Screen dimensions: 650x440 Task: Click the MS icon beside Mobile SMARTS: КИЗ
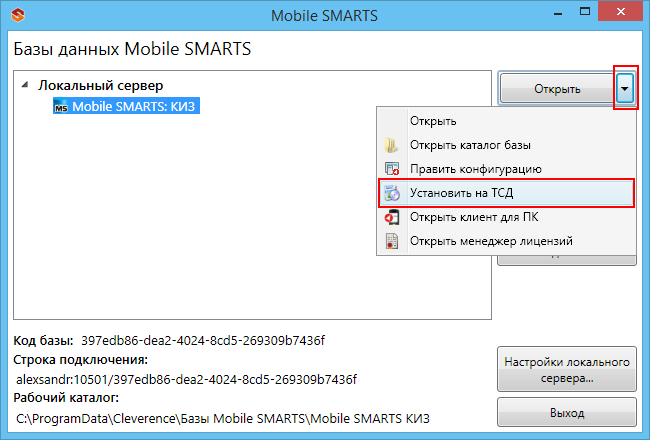[x=61, y=107]
